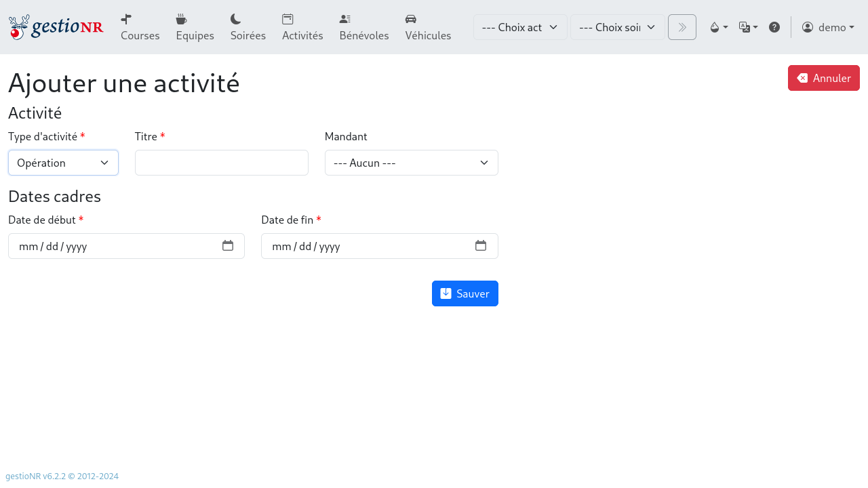Open the help question mark icon
Image resolution: width=868 pixels, height=488 pixels.
click(774, 27)
